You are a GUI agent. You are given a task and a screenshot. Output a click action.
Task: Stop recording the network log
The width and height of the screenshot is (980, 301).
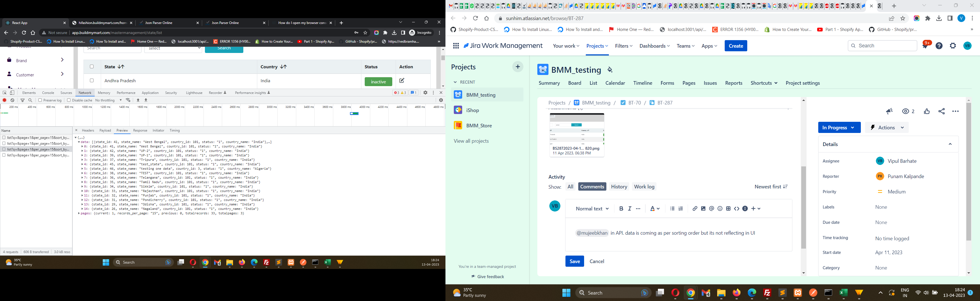pos(4,100)
